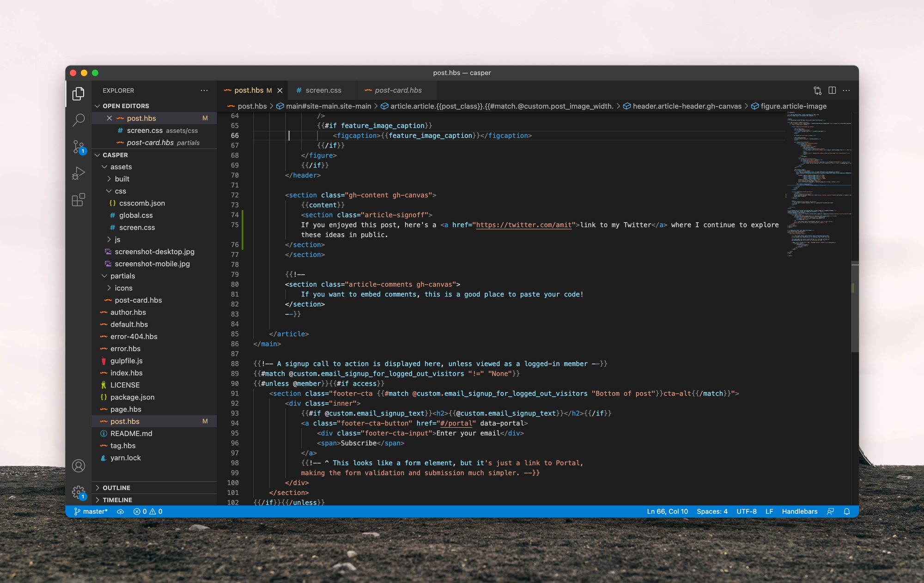Open Source Control view icon
The image size is (924, 583).
(x=79, y=147)
